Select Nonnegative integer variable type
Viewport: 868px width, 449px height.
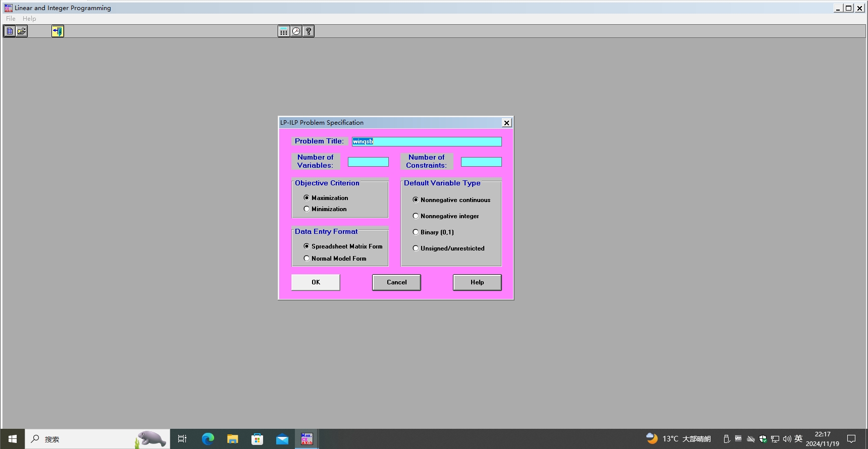[x=416, y=216]
